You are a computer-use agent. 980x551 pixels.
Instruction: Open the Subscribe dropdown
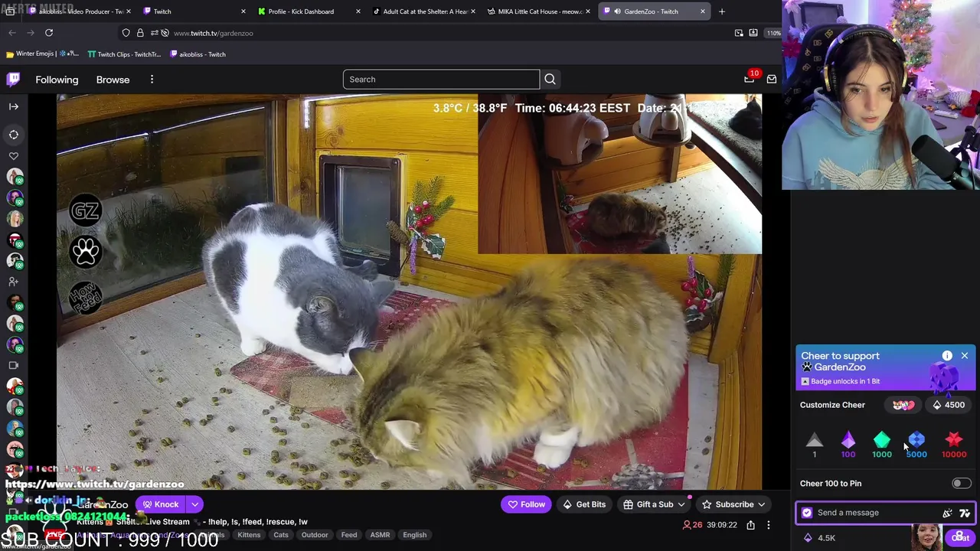click(x=734, y=504)
